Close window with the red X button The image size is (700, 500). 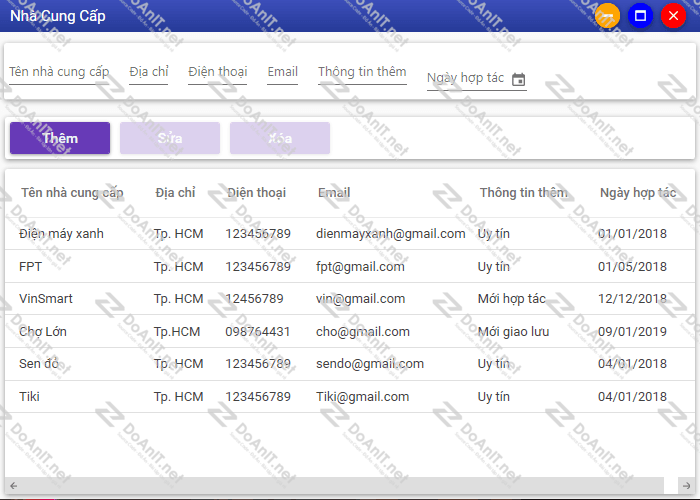(x=673, y=16)
